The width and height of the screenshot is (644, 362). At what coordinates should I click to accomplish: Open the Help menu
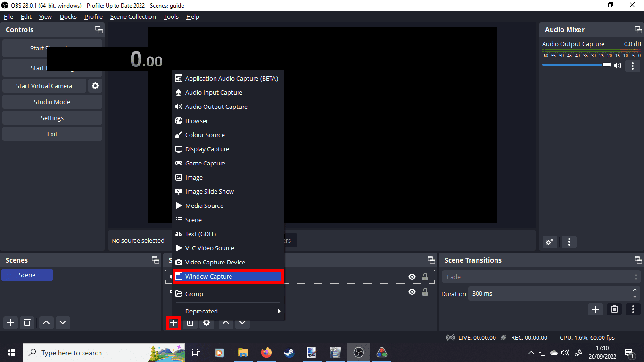point(193,16)
